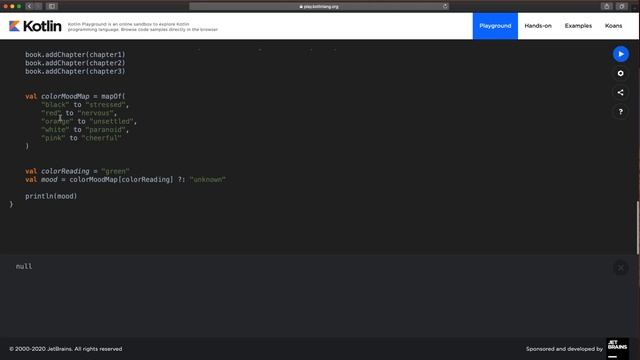Run the Kotlin code with play button
Screen dimensions: 640x360
pyautogui.click(x=620, y=54)
